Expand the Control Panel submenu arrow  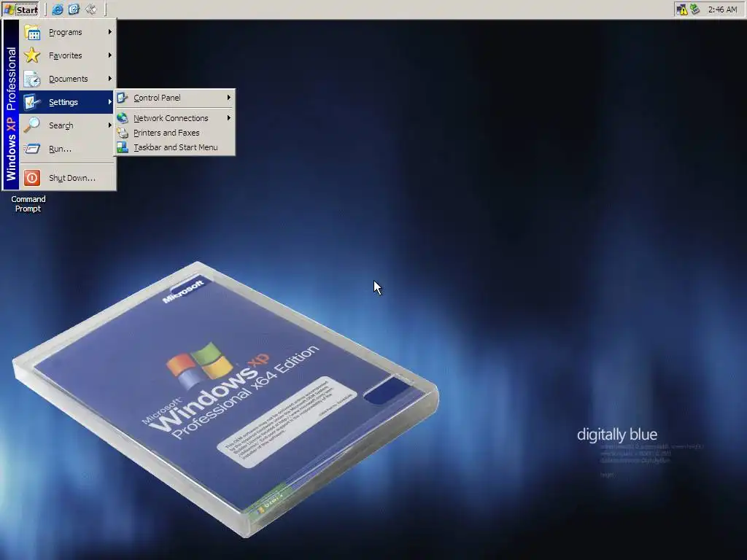pyautogui.click(x=229, y=98)
